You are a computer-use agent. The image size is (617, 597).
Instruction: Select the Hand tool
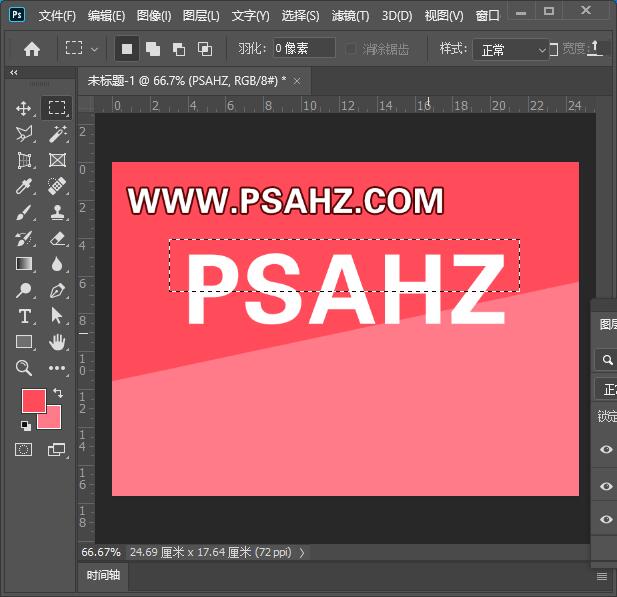click(x=57, y=342)
